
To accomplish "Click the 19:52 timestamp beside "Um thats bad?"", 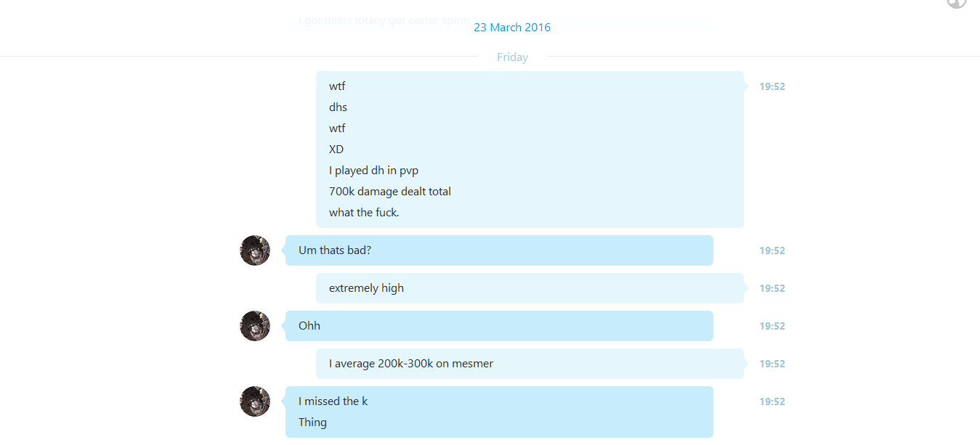I will point(772,250).
